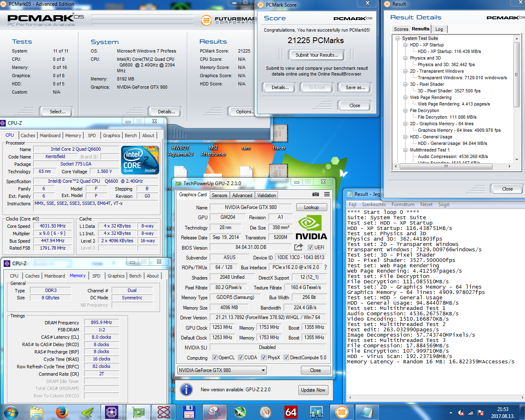The width and height of the screenshot is (525, 420).
Task: Open the Validation tab in GPU-Z
Action: 266,195
